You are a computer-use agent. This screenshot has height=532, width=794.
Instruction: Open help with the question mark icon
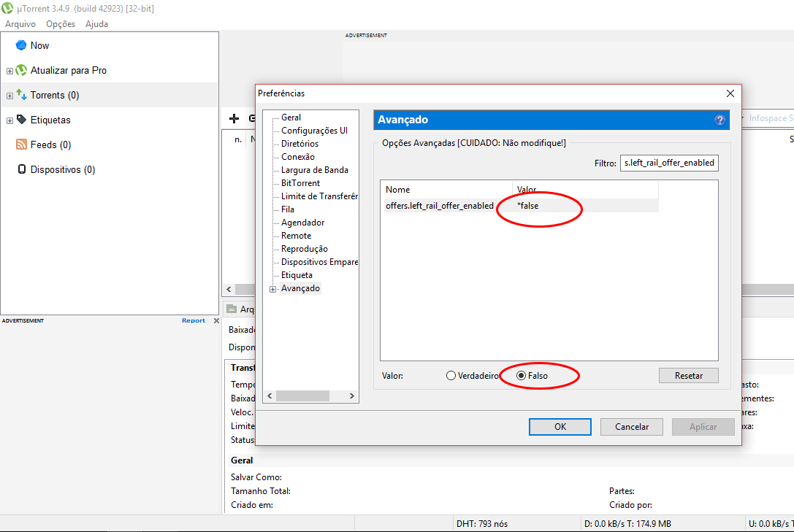tap(719, 120)
